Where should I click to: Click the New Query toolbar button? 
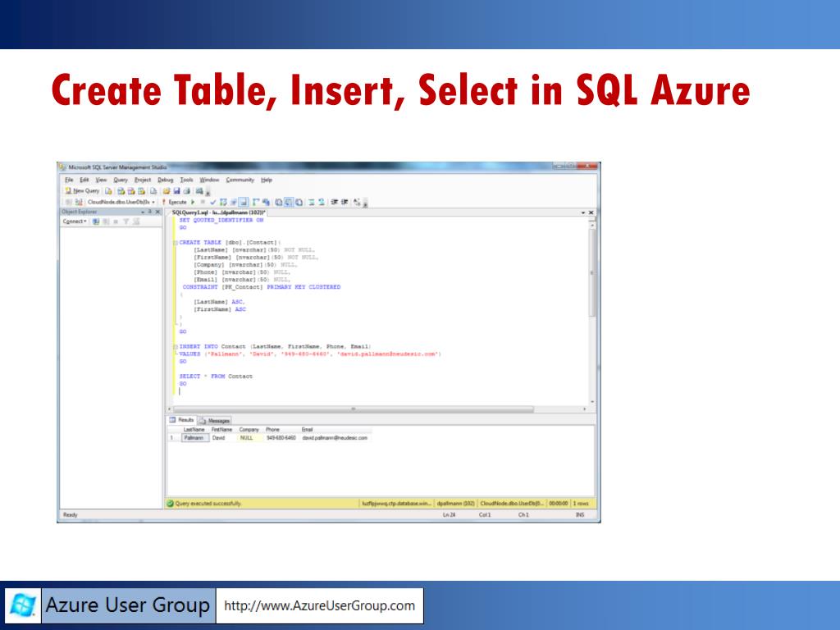(x=83, y=190)
